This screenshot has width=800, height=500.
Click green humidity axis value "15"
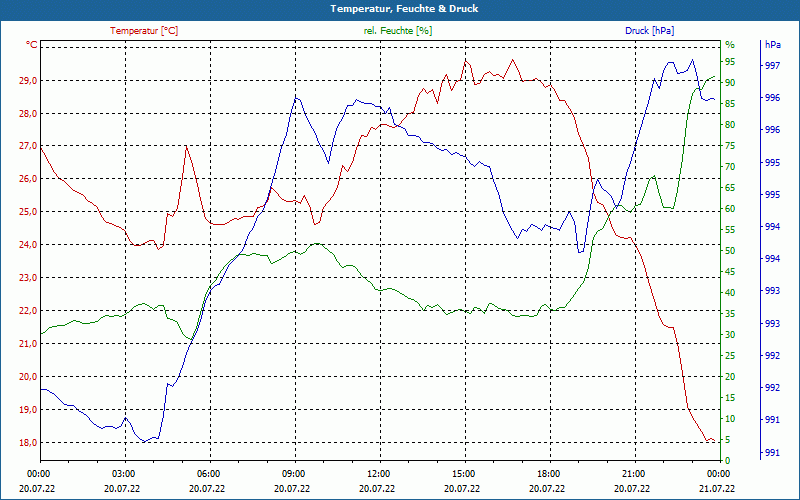click(730, 397)
